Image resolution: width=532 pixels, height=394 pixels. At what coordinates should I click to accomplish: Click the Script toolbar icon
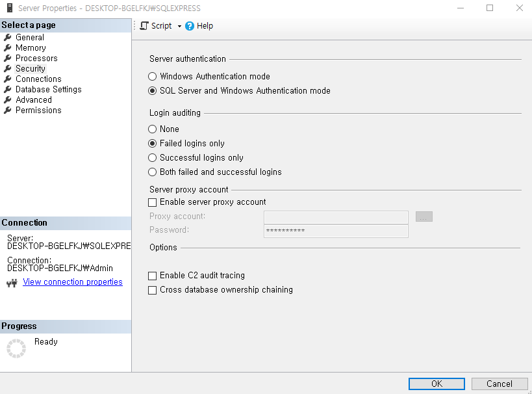tap(144, 26)
